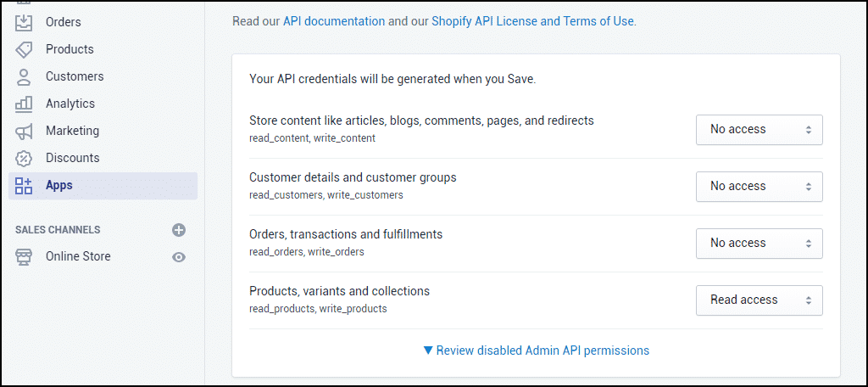
Task: Click the Orders inbox icon
Action: [x=24, y=22]
